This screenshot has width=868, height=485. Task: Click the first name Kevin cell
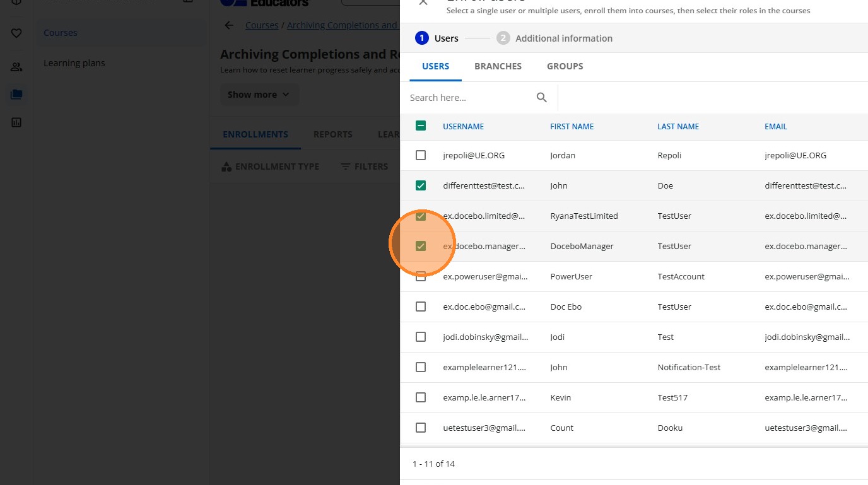click(x=561, y=397)
